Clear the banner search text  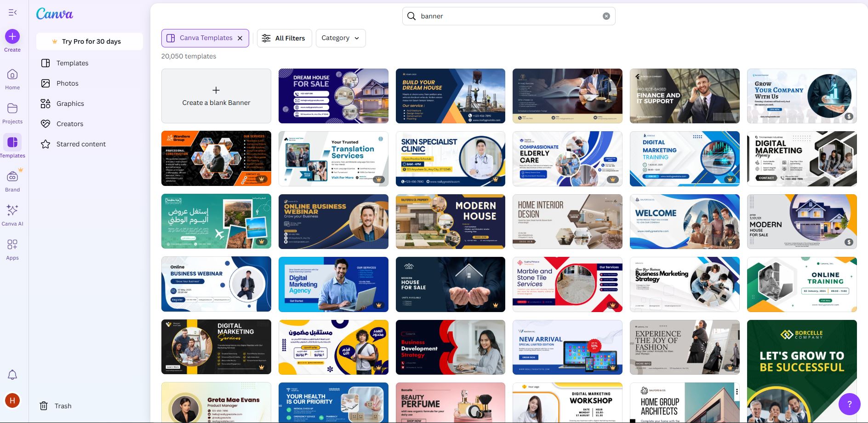pos(606,16)
